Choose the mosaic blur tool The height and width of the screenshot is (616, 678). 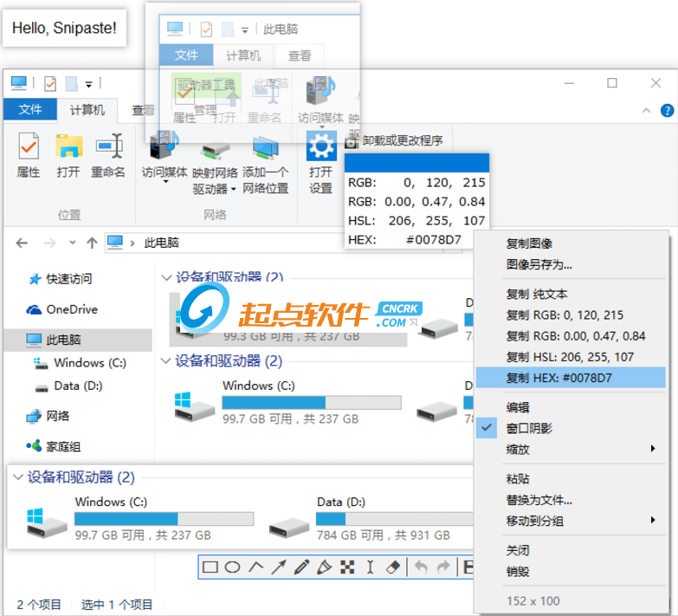point(347,567)
